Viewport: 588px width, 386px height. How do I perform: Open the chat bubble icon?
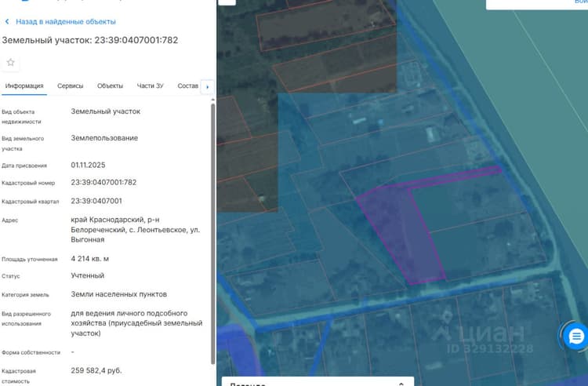(576, 337)
